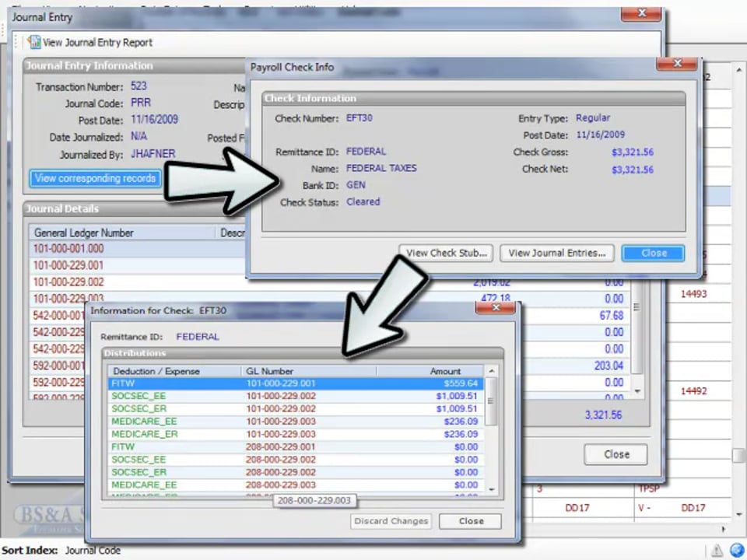Open the View Journal Entry Report icon
The image size is (747, 560).
[34, 42]
